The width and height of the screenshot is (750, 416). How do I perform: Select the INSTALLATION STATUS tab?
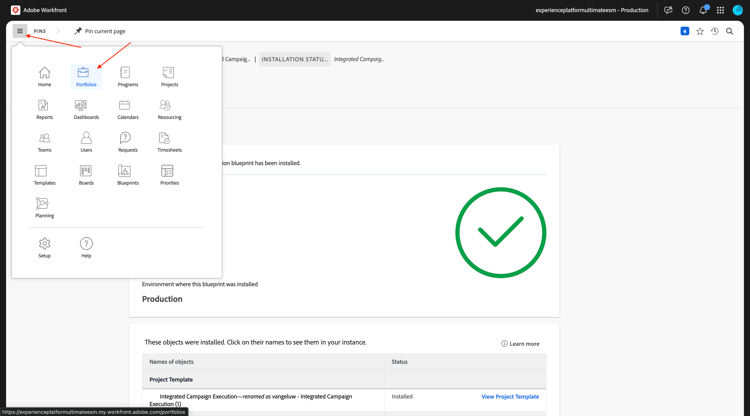[295, 59]
